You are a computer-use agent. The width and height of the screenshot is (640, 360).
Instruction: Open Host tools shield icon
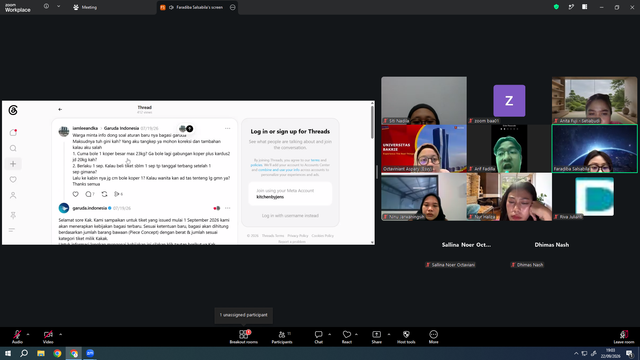406,337
